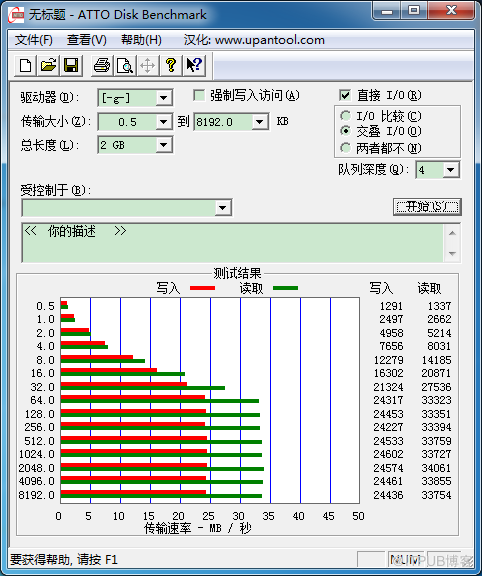Open the 帮助(H) menu
The width and height of the screenshot is (482, 576).
tap(141, 40)
